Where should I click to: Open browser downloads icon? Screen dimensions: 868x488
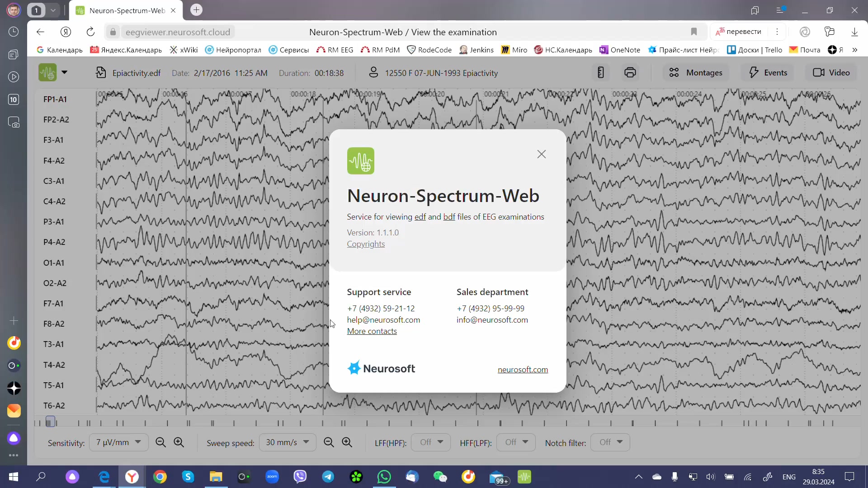(854, 32)
